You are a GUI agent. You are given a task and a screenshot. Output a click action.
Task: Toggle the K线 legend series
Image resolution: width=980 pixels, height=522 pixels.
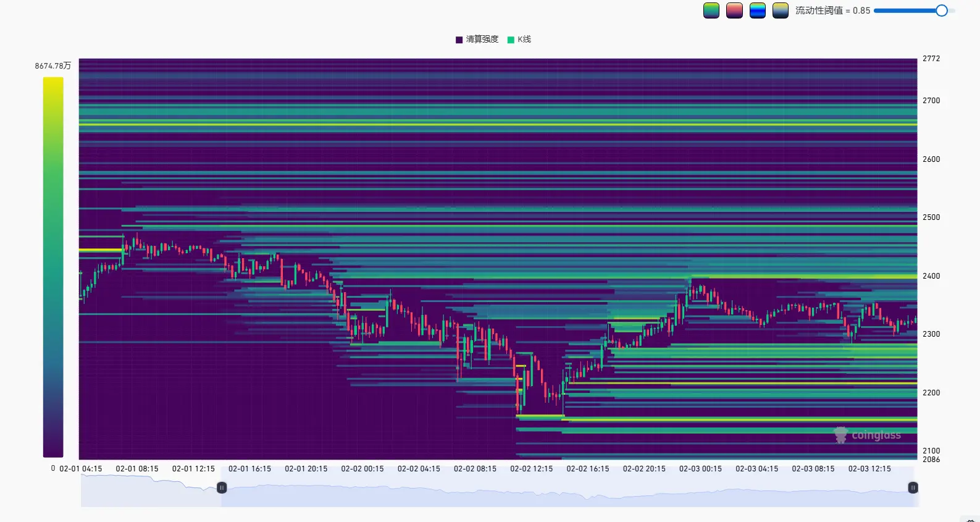519,40
